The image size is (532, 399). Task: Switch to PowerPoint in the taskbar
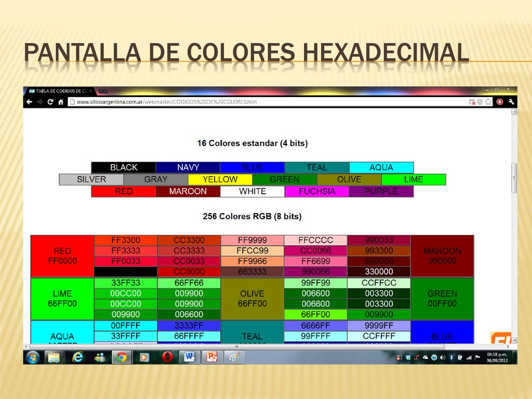(212, 357)
